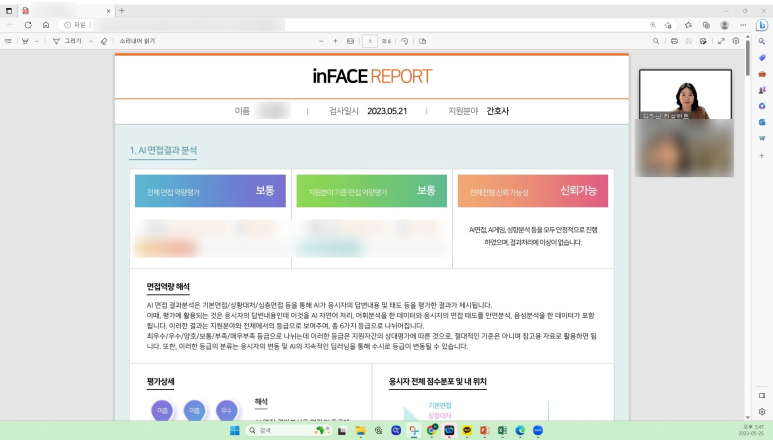Zoom out with the minus button
The width and height of the screenshot is (773, 440).
[321, 41]
